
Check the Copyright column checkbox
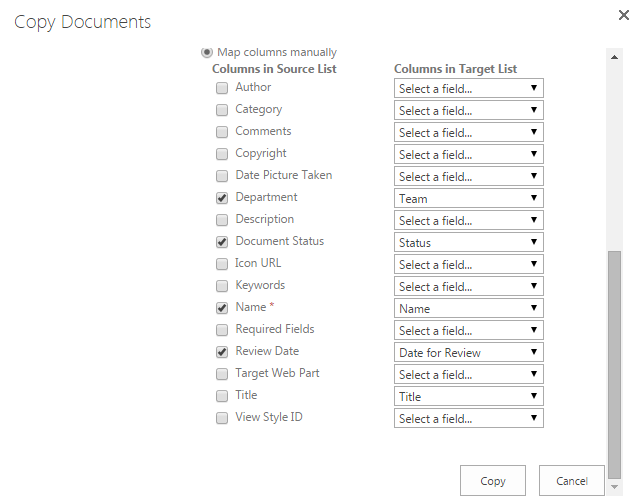coord(222,154)
